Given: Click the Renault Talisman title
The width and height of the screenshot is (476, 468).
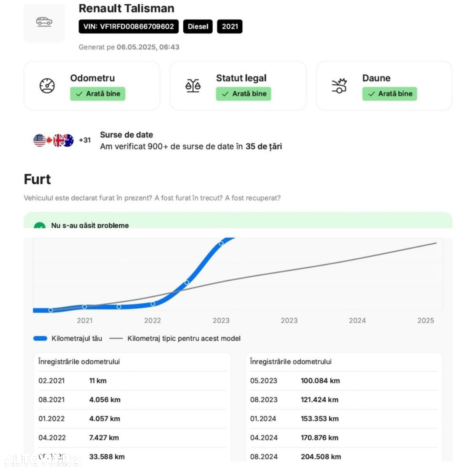Looking at the screenshot, I should pos(127,8).
